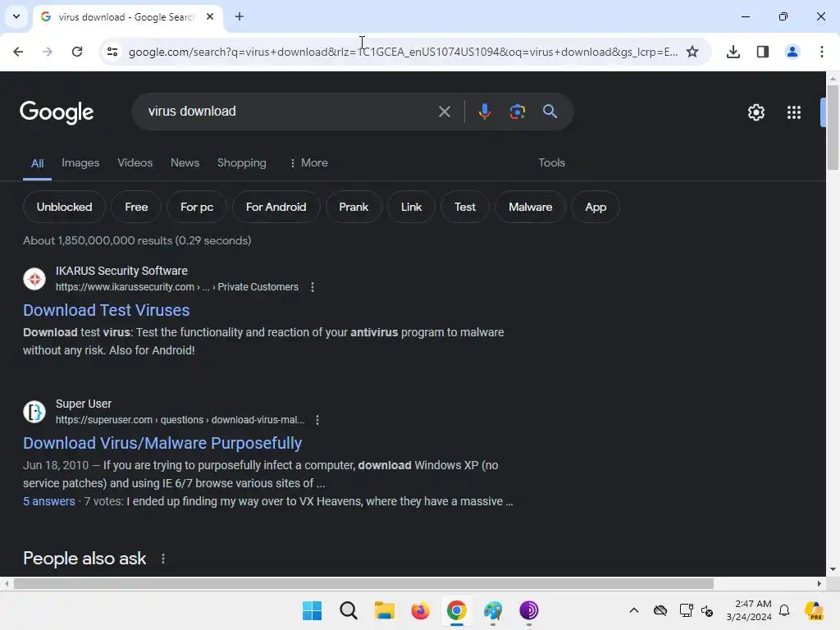Apply the Free suggestion chip
The image size is (840, 630).
pyautogui.click(x=136, y=207)
